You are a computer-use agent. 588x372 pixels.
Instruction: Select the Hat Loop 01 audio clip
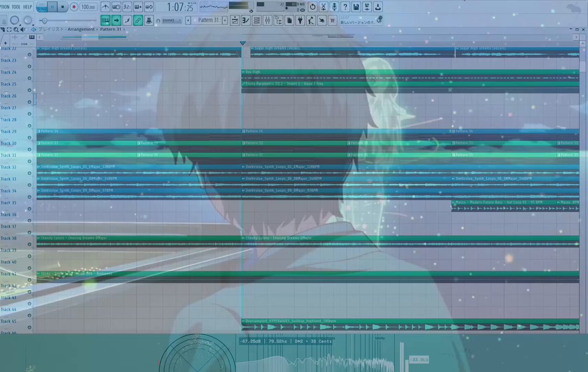point(505,206)
